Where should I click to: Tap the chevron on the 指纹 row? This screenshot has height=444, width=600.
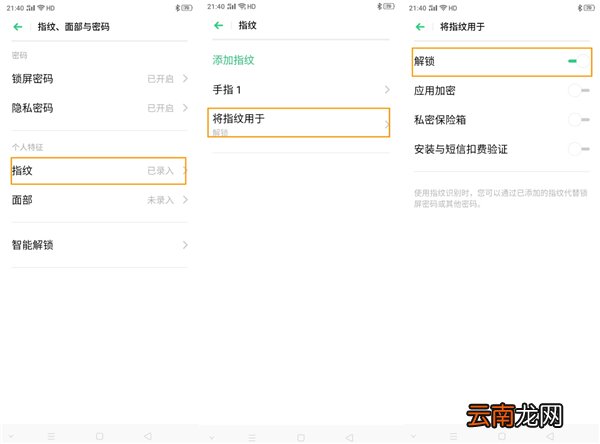184,171
